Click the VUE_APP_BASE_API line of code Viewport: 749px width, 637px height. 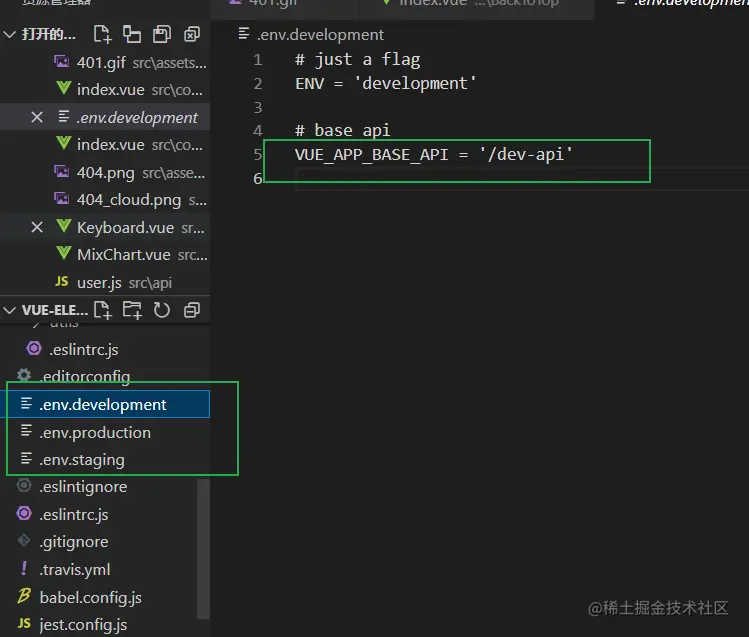(433, 154)
